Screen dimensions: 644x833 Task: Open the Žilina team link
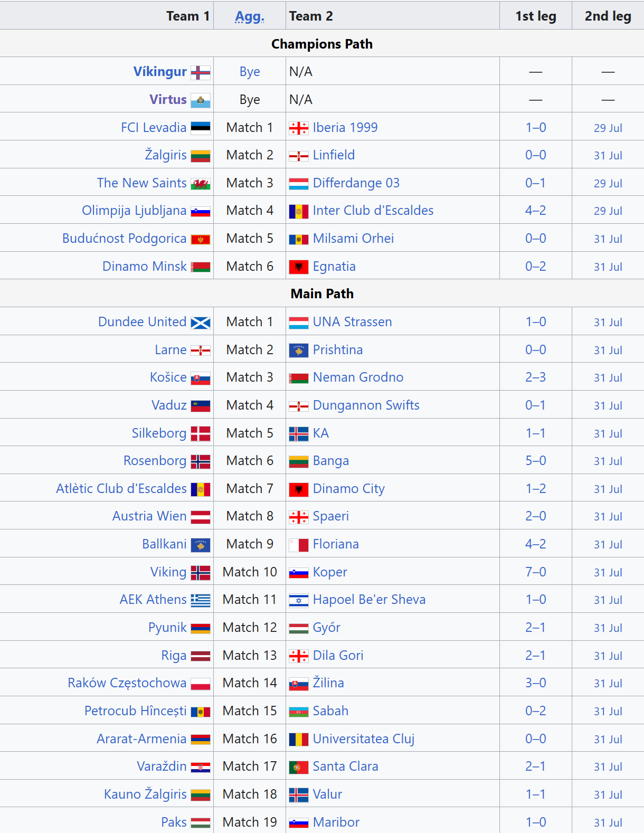(328, 683)
